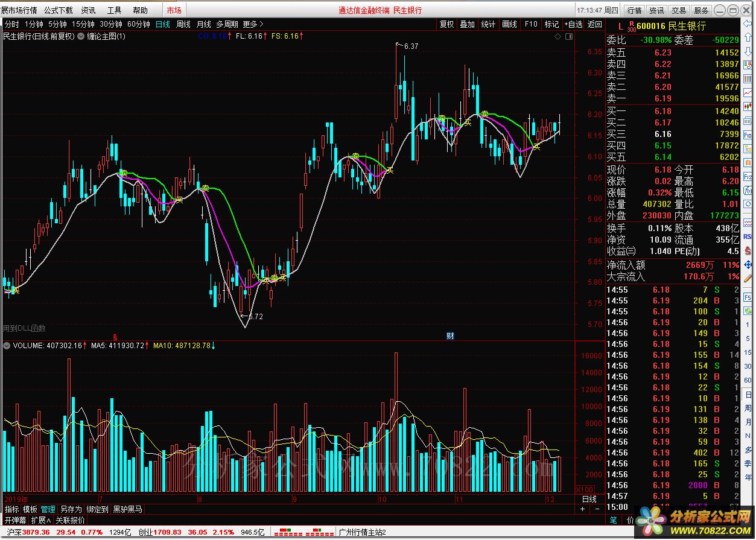Click the diamond icon above the main chart
Screen dimensions: 756x540
pyautogui.click(x=558, y=37)
